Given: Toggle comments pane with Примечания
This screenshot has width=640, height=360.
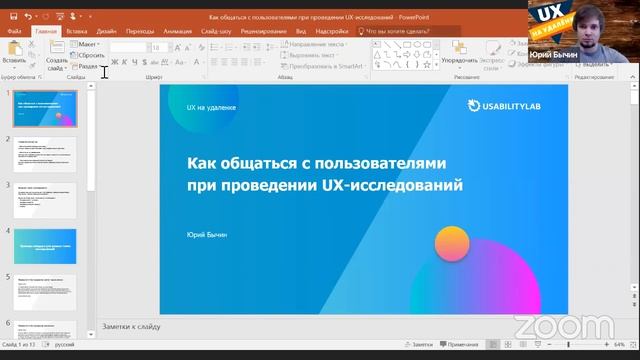Looking at the screenshot, I should click(x=459, y=344).
